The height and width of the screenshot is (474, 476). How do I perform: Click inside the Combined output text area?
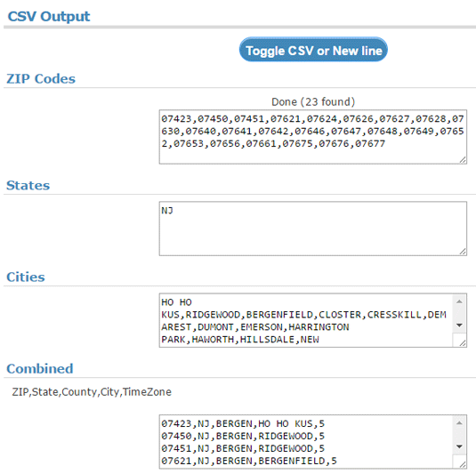coord(306,442)
